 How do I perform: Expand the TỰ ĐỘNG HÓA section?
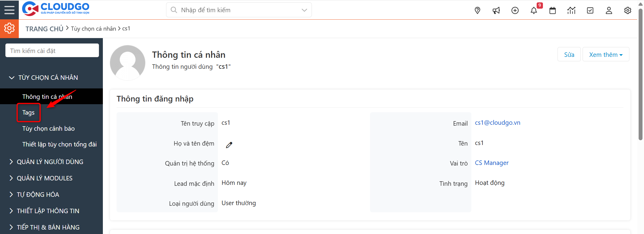tap(11, 194)
